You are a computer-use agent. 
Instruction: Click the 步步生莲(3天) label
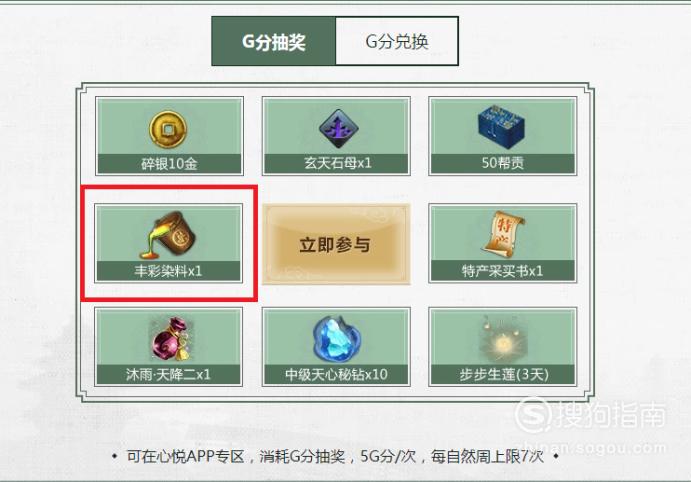[x=503, y=374]
